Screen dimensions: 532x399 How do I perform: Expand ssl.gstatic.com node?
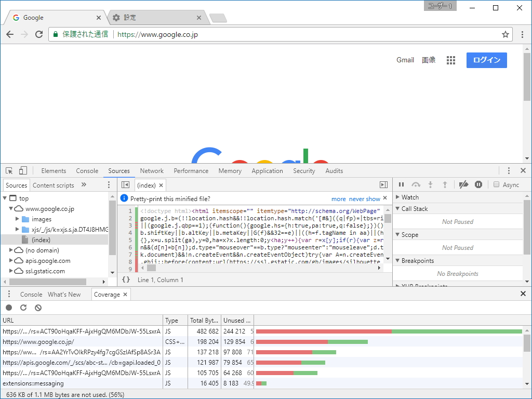(11, 271)
